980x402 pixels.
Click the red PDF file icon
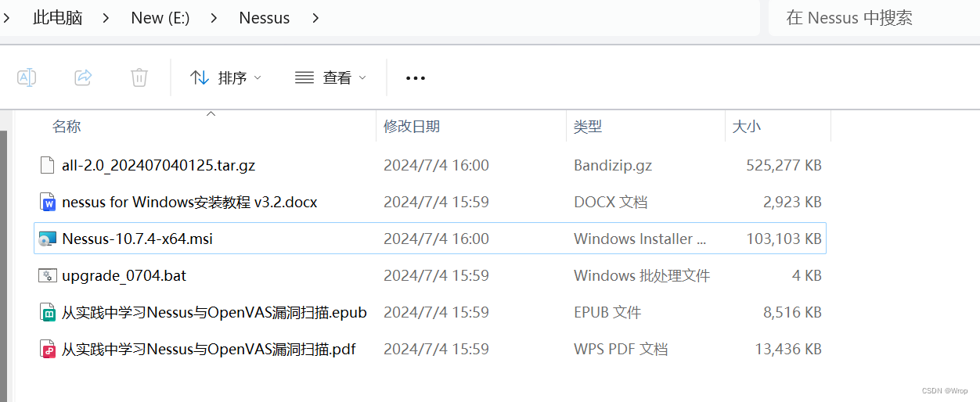click(x=48, y=349)
